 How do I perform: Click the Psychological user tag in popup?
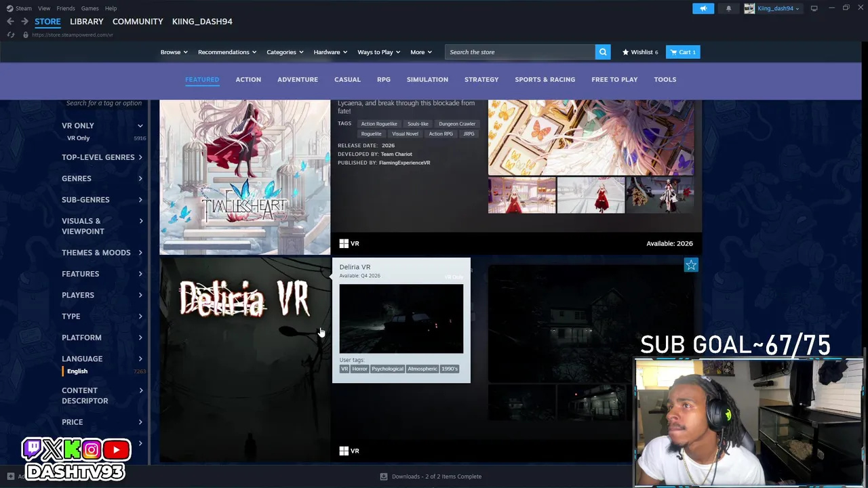tap(387, 369)
